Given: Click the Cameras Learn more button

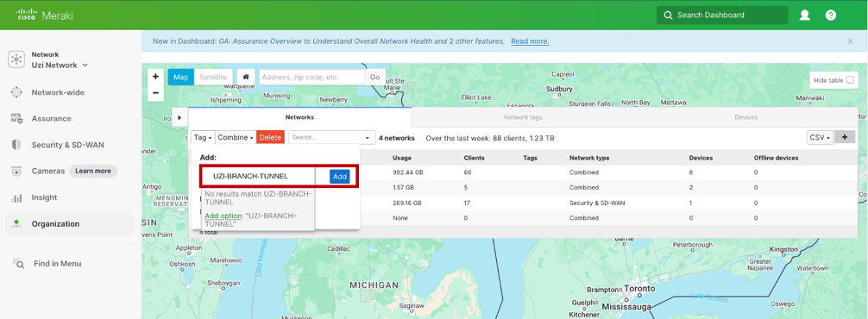Looking at the screenshot, I should [x=93, y=171].
